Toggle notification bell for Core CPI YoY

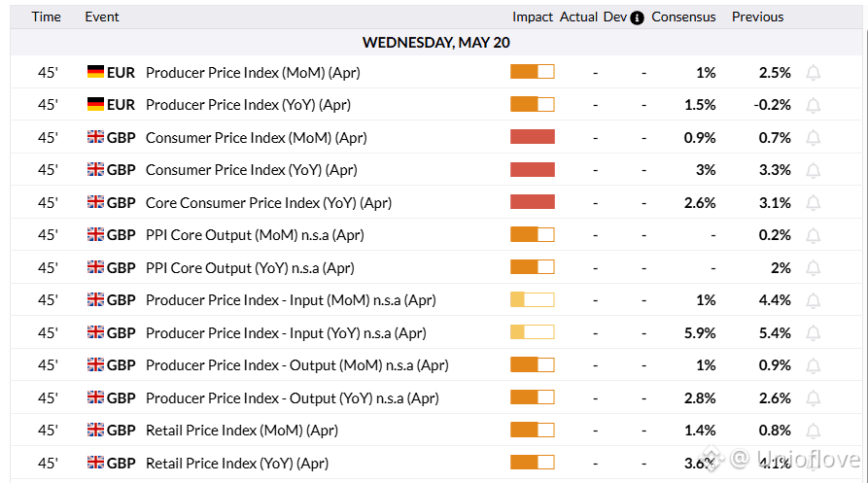click(x=813, y=203)
